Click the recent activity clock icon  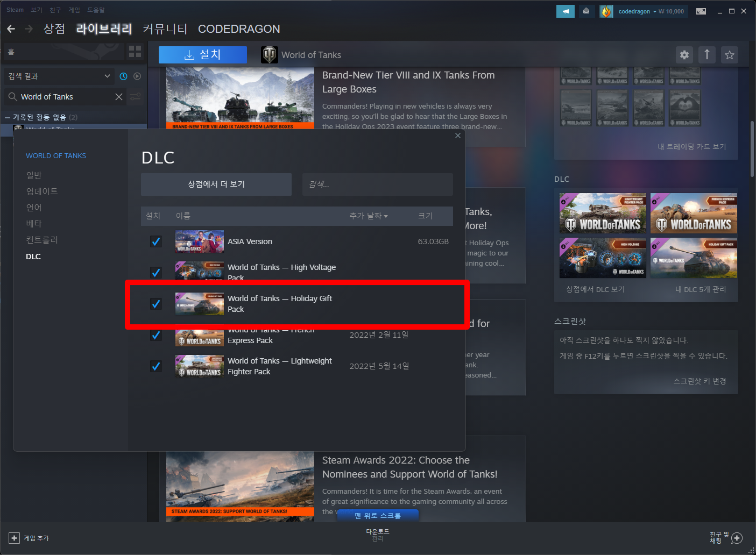point(123,76)
